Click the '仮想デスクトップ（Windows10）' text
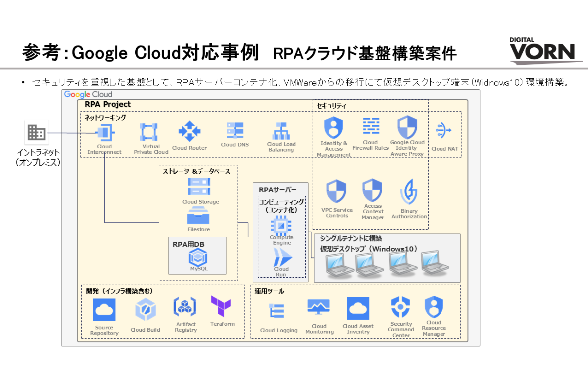Viewport: 588px width, 379px height. [x=369, y=249]
